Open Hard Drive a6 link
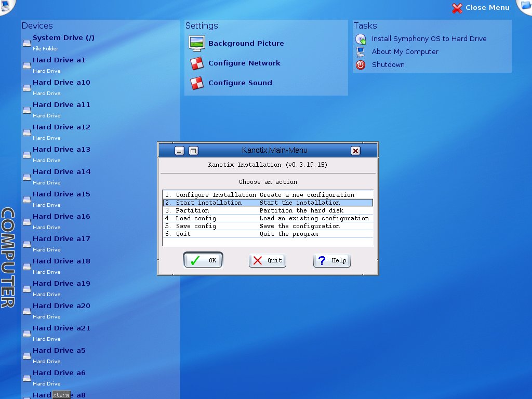 pyautogui.click(x=59, y=373)
